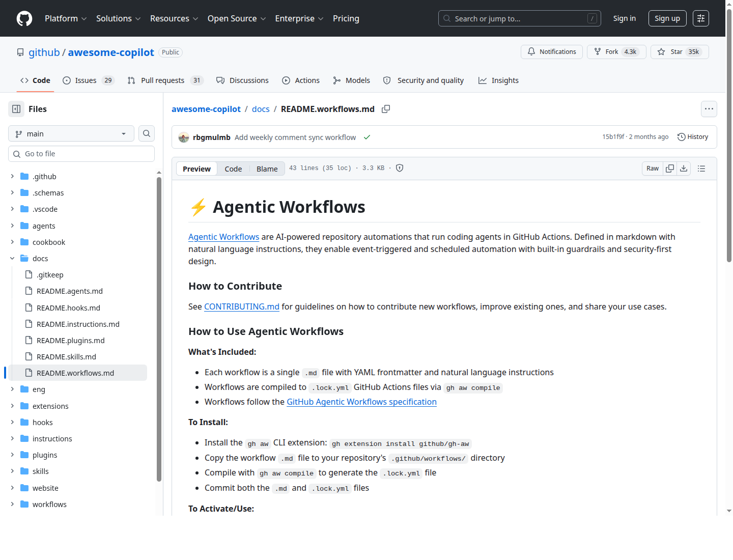Image resolution: width=733 pixels, height=560 pixels.
Task: Click the cookbook folder icon
Action: (x=24, y=242)
